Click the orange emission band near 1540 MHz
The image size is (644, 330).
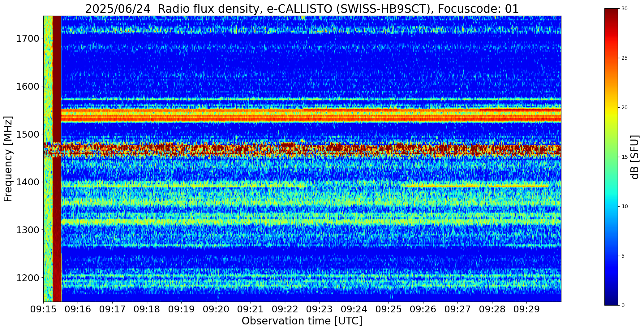[311, 116]
